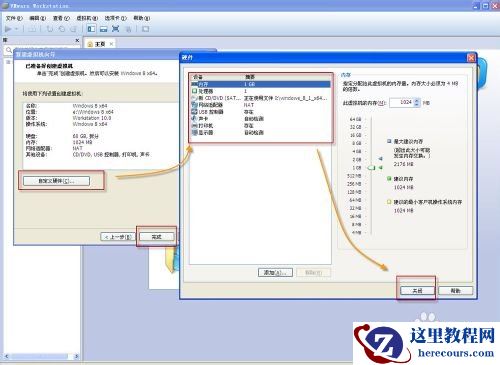Click the memory slider handle at 1 GB
The width and height of the screenshot is (500, 365).
click(x=371, y=168)
